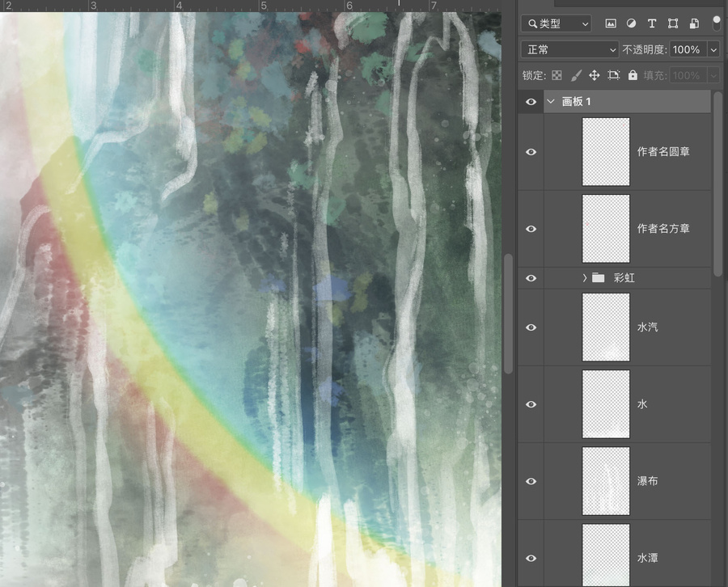Filter layers by adjustment layer icon

(x=631, y=23)
